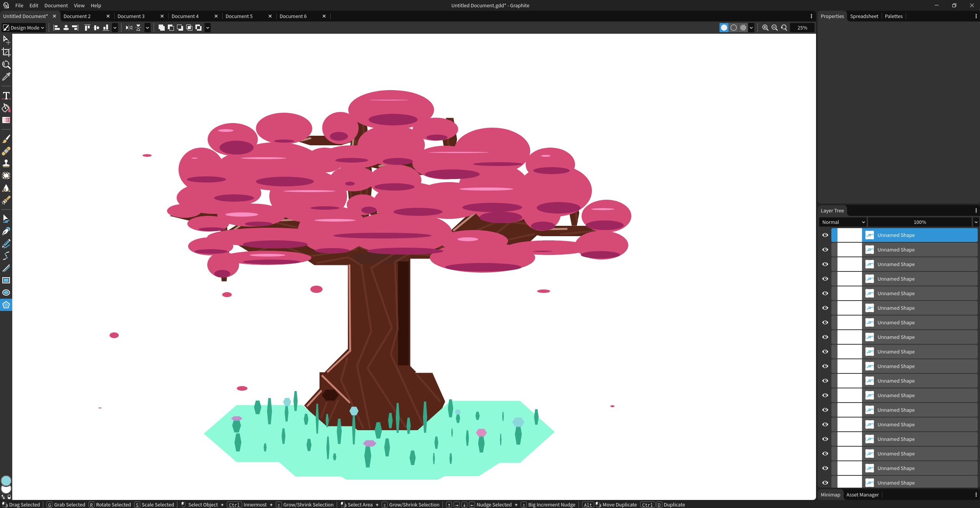
Task: Select the Patch splat tool
Action: tap(6, 176)
